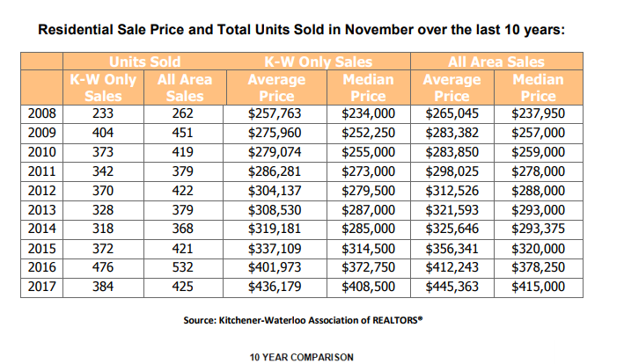The width and height of the screenshot is (624, 364).
Task: Click the Kitchener-Waterloo Association of REALTORS source line
Action: (297, 322)
